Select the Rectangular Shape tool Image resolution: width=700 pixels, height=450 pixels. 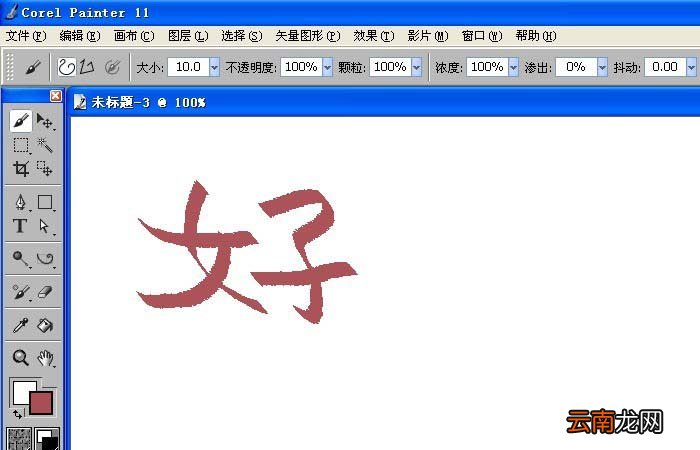45,202
